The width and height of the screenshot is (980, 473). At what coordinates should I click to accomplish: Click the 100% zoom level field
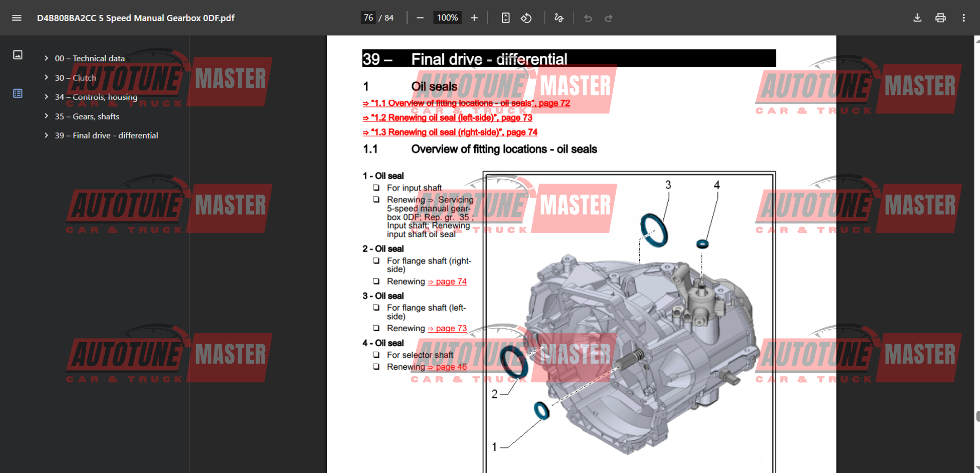point(447,18)
